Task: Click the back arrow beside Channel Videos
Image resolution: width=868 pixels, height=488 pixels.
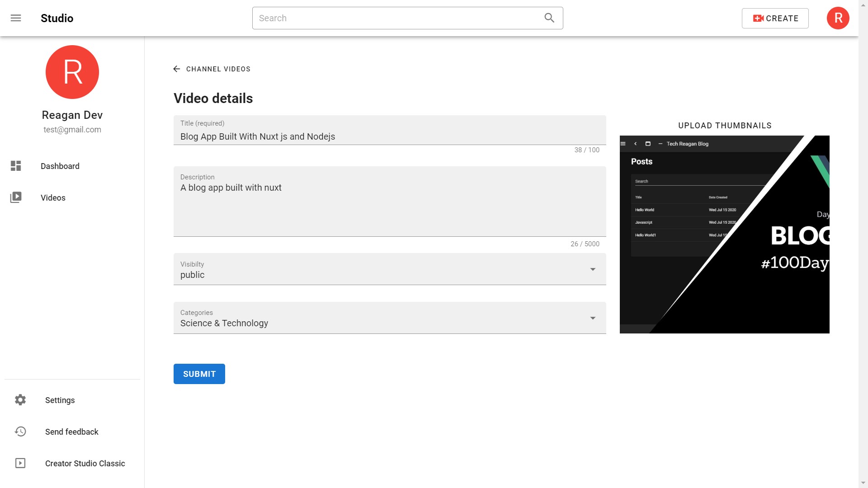Action: pyautogui.click(x=177, y=69)
